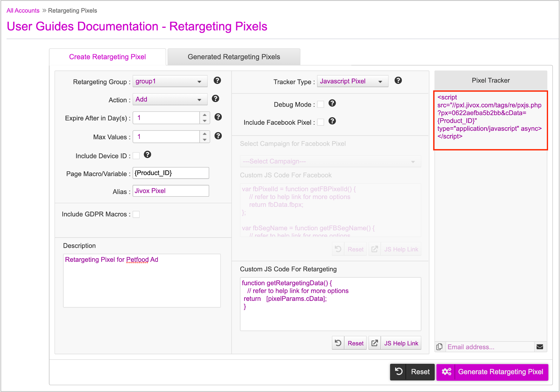Viewport: 560px width, 392px height.
Task: Send pixel code via envelope icon
Action: click(x=540, y=347)
